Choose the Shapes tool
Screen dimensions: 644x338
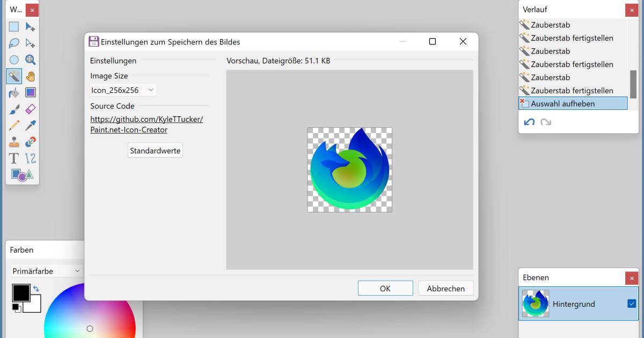point(17,175)
